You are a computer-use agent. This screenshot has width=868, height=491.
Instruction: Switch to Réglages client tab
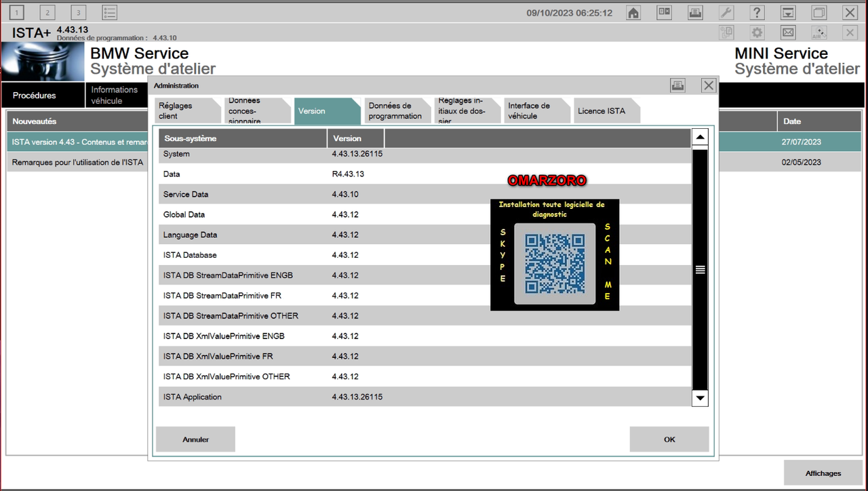click(x=187, y=111)
